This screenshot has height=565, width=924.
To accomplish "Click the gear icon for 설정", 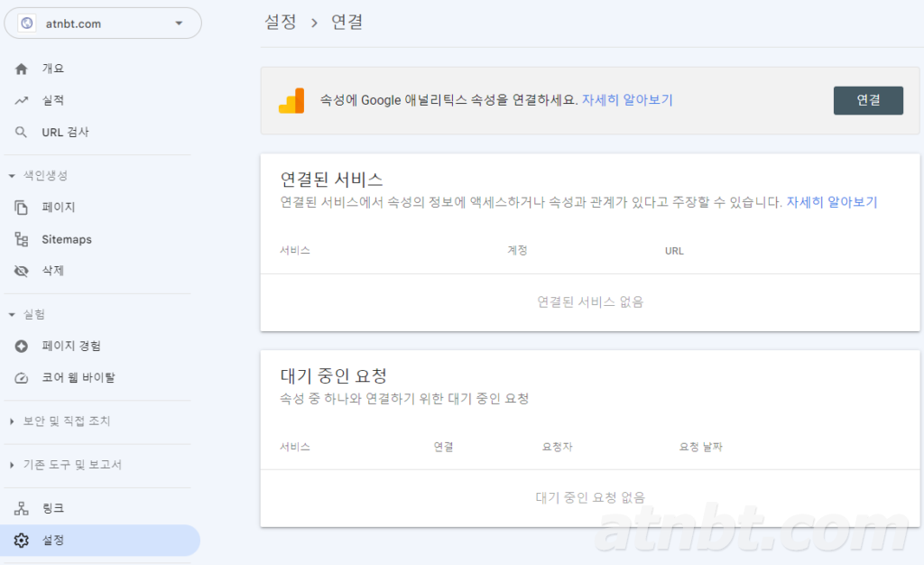I will (x=22, y=541).
